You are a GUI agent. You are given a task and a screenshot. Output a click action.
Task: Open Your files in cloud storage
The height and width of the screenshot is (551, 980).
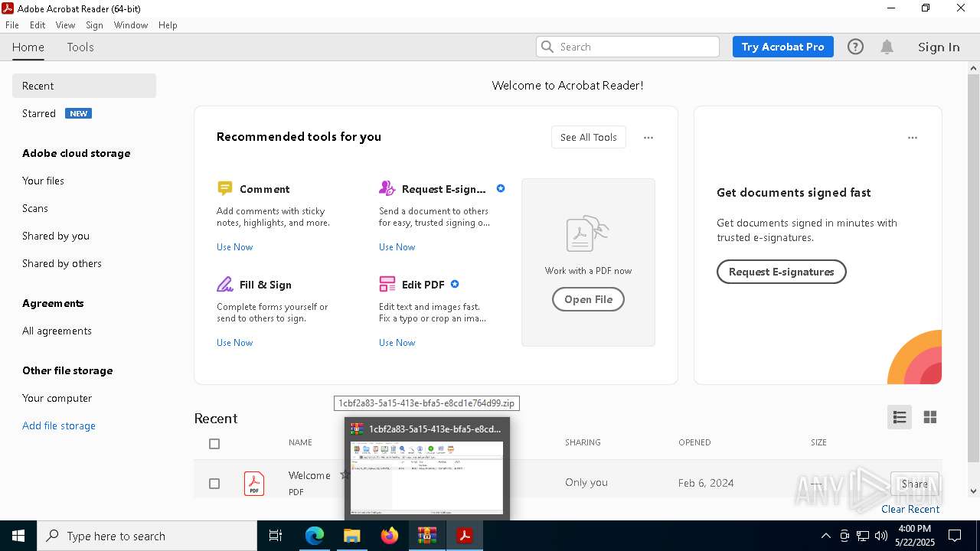point(43,181)
